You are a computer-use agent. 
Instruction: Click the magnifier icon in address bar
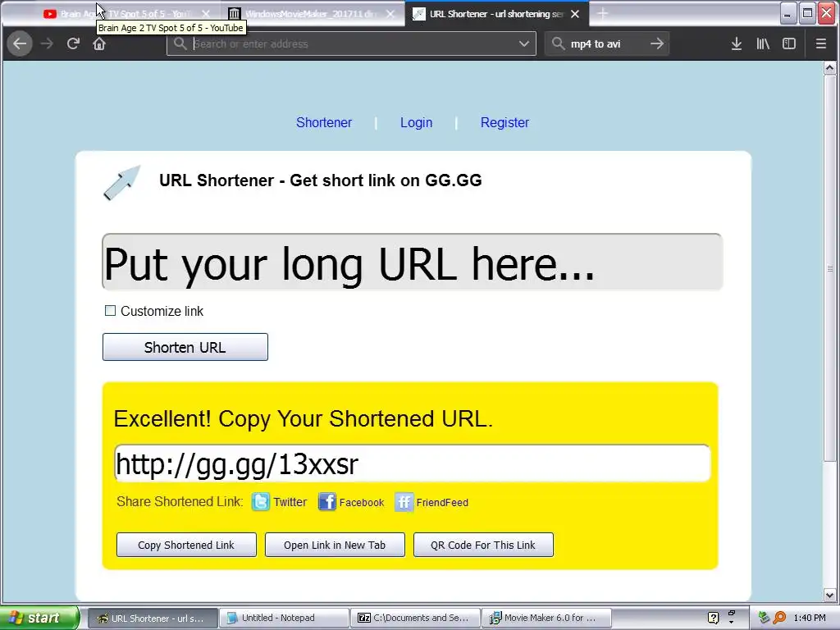pyautogui.click(x=180, y=43)
